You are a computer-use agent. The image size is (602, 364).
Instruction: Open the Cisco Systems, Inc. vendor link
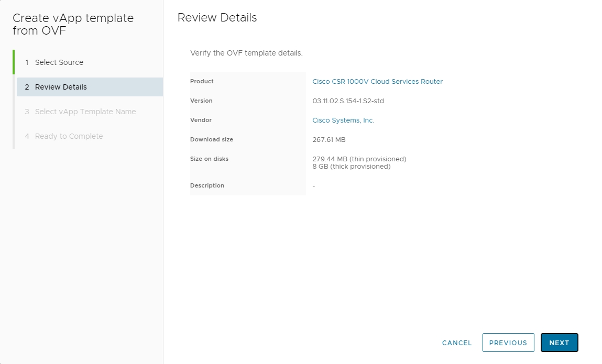point(343,120)
